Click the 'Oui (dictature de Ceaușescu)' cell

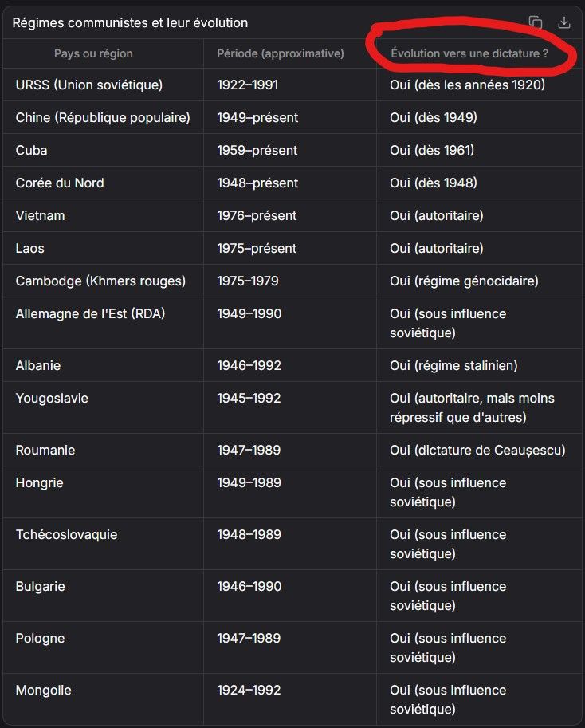pyautogui.click(x=477, y=450)
